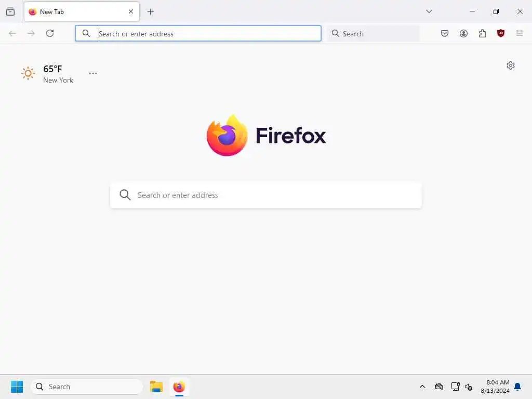Open the network status tray icon
Viewport: 532px width, 399px height.
[455, 387]
